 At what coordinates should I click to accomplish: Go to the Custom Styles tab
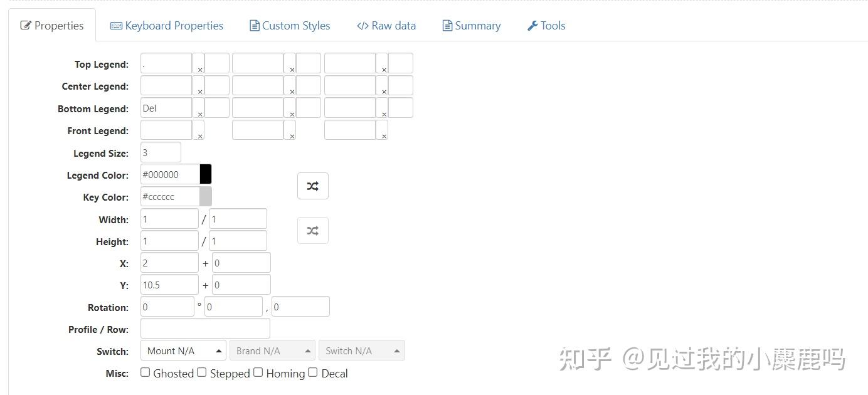click(290, 26)
